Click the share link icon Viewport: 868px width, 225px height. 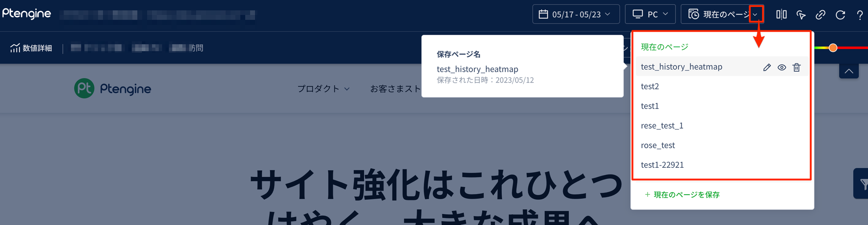point(820,15)
